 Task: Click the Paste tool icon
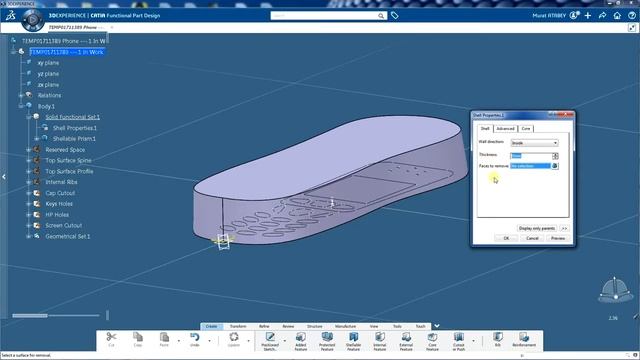tap(164, 337)
